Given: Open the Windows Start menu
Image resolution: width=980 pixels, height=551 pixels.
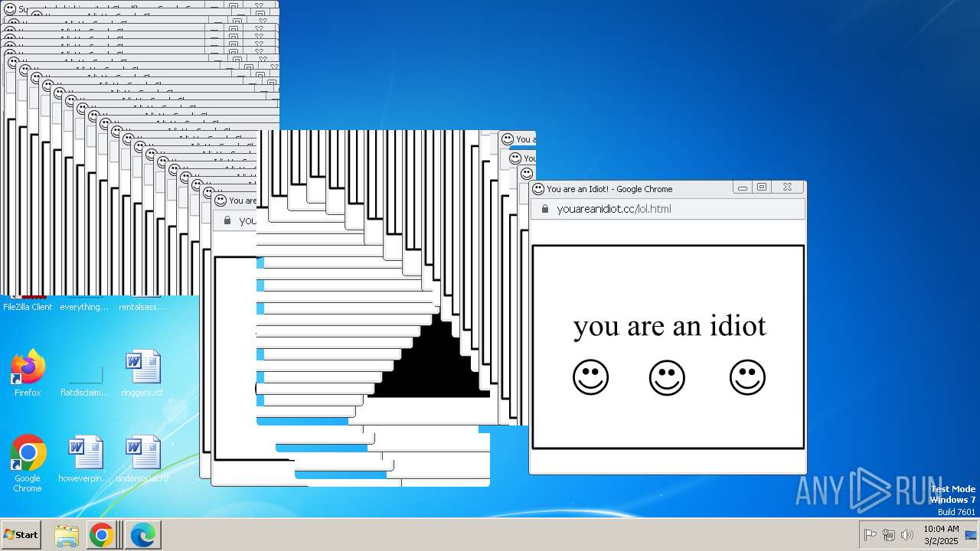Looking at the screenshot, I should [x=21, y=535].
